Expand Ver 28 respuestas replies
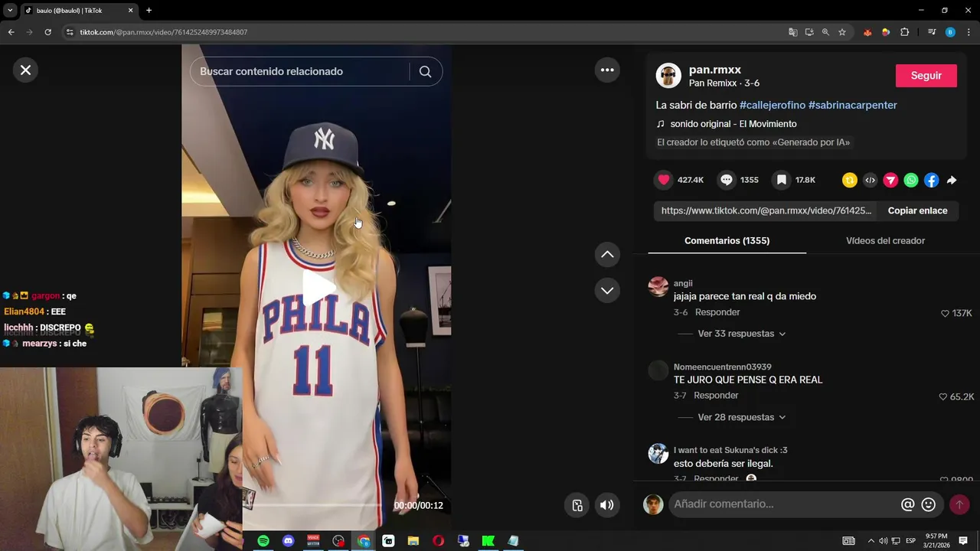The image size is (980, 551). [741, 417]
